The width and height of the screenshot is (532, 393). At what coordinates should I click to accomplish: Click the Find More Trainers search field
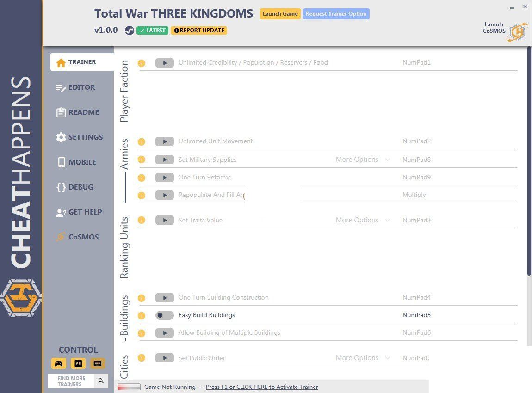point(71,381)
